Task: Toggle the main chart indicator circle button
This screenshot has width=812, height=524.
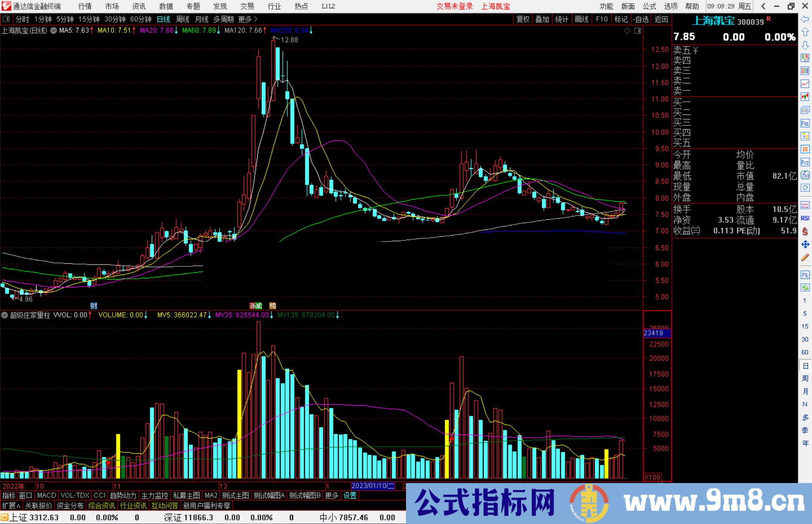Action: point(54,30)
